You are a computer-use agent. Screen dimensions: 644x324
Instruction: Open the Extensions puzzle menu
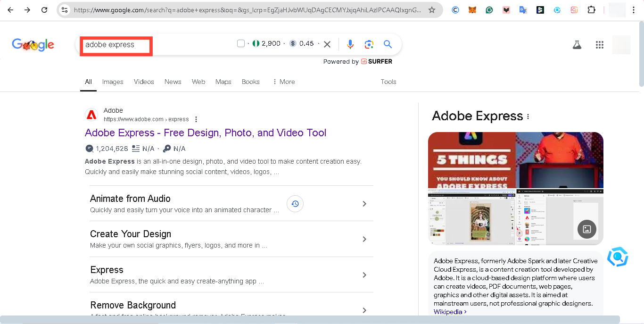(x=591, y=10)
